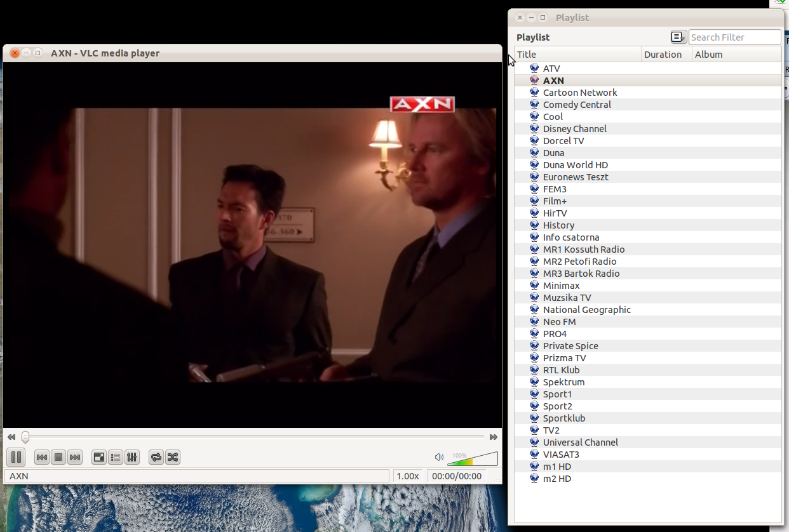This screenshot has height=532, width=789.
Task: Click the previous track button
Action: 42,457
